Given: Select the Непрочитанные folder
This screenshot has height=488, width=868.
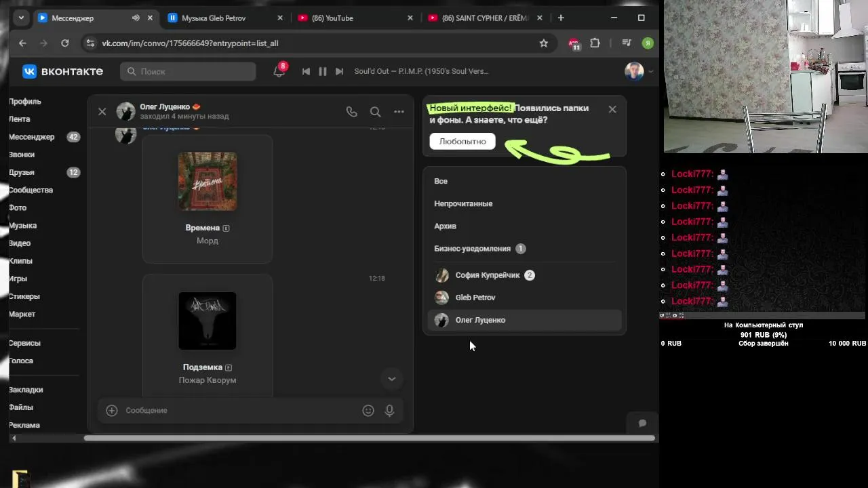Looking at the screenshot, I should 463,203.
